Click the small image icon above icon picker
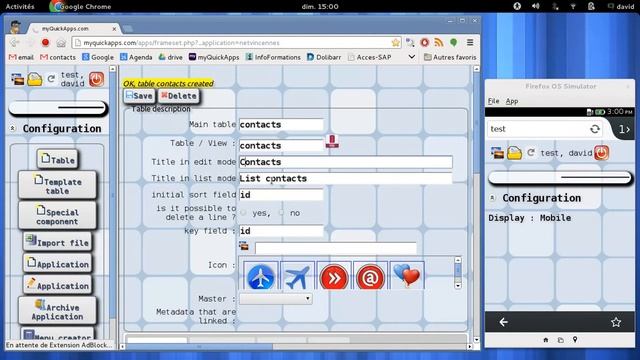 (244, 246)
